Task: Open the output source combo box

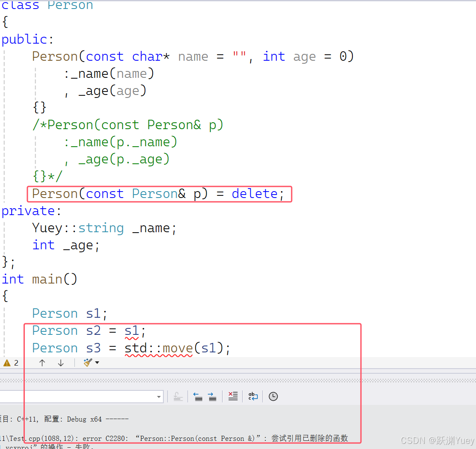Action: click(x=81, y=396)
